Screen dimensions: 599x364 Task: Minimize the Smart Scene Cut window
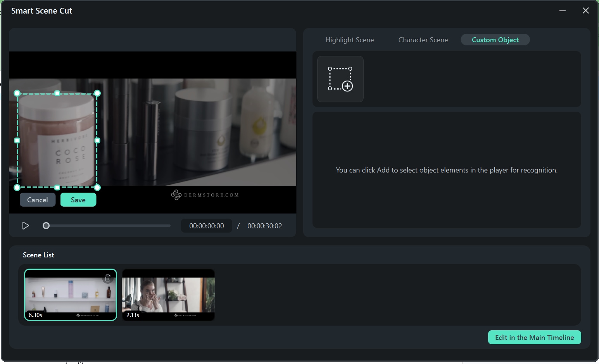click(563, 11)
